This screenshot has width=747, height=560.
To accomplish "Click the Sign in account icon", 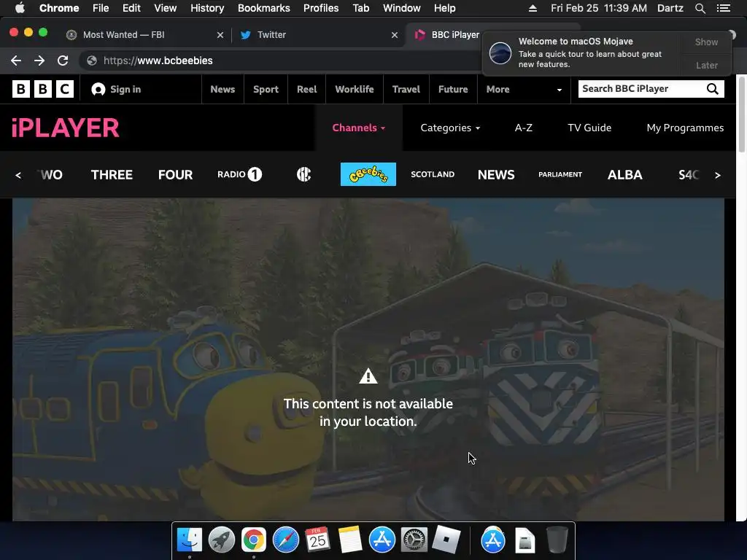I will tap(98, 89).
